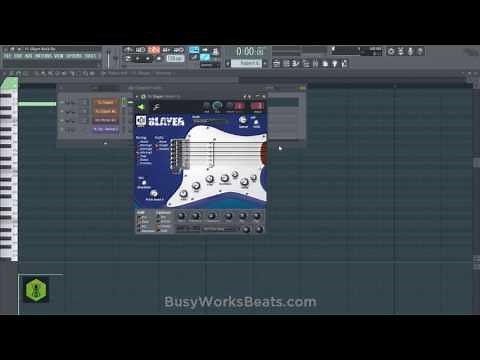Open piano roll options menu arrow

pyautogui.click(x=5, y=73)
